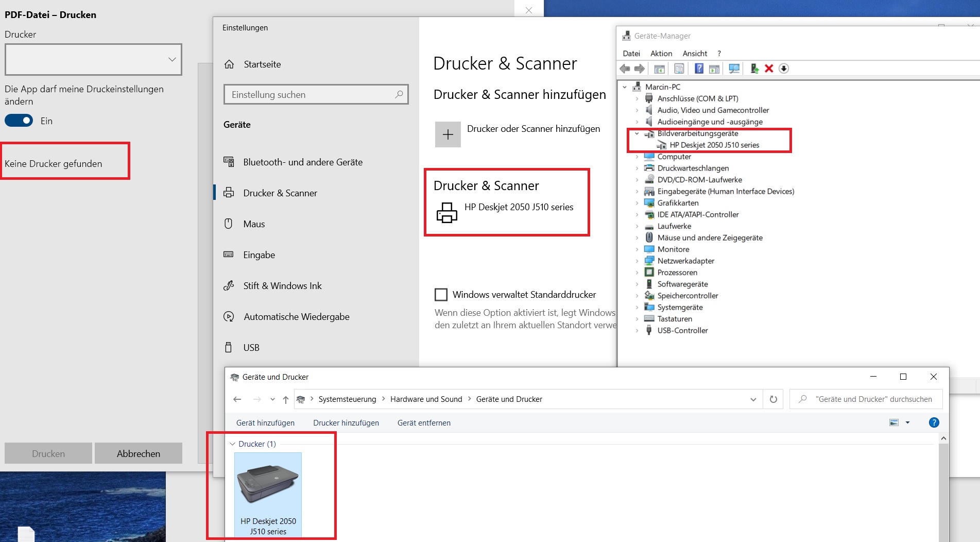
Task: Click home icon next to Startseite
Action: [x=229, y=64]
